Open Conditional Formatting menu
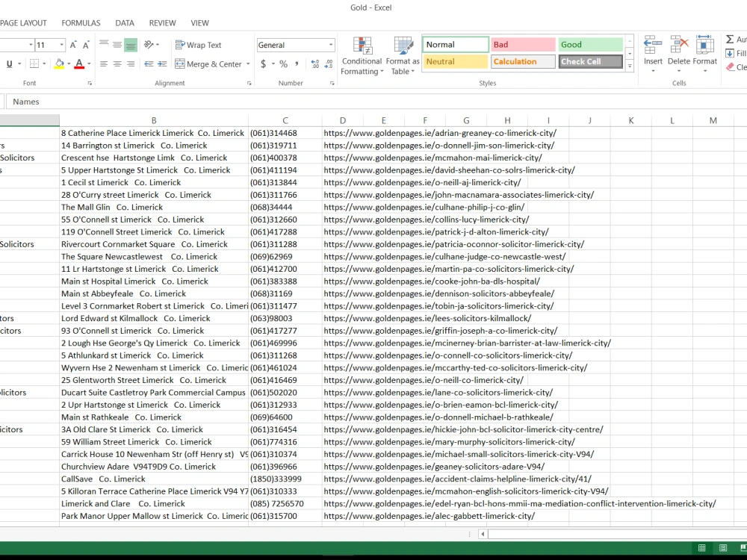 point(362,56)
